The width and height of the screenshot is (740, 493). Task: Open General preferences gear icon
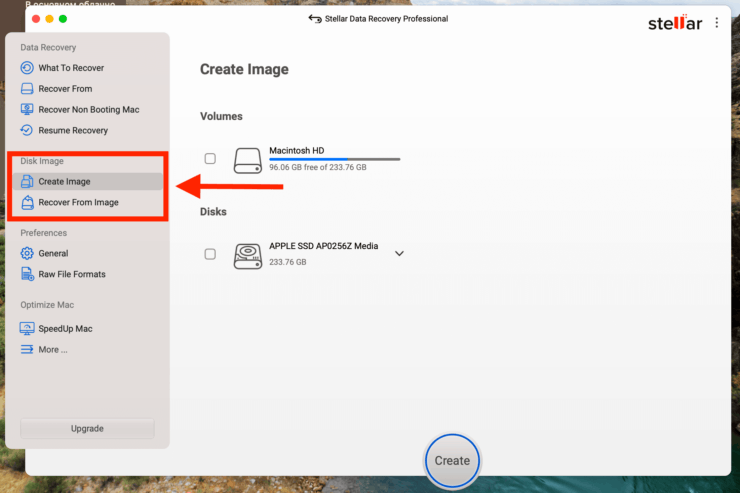pyautogui.click(x=27, y=254)
